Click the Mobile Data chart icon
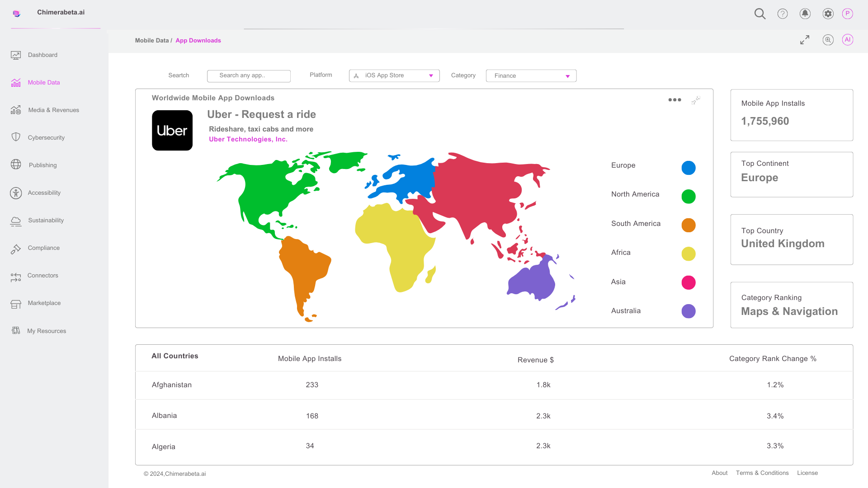868x488 pixels. (16, 83)
